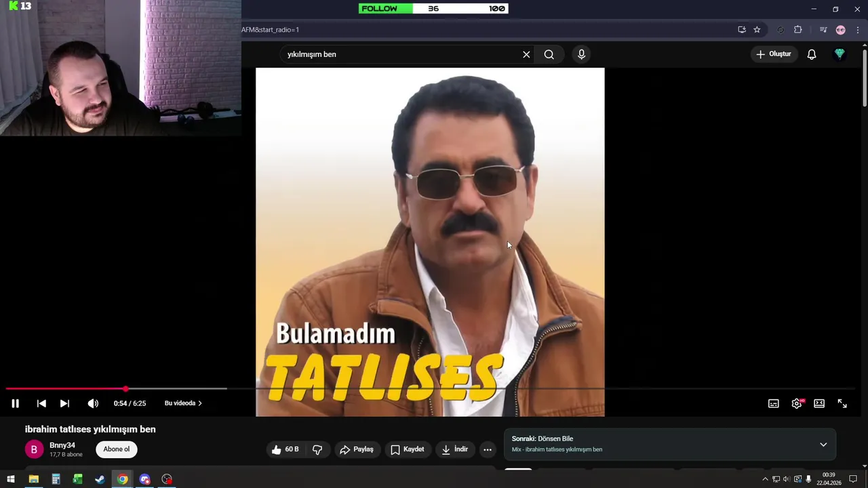Screen dimensions: 868x488
Task: Open system tray volume control
Action: click(x=787, y=479)
